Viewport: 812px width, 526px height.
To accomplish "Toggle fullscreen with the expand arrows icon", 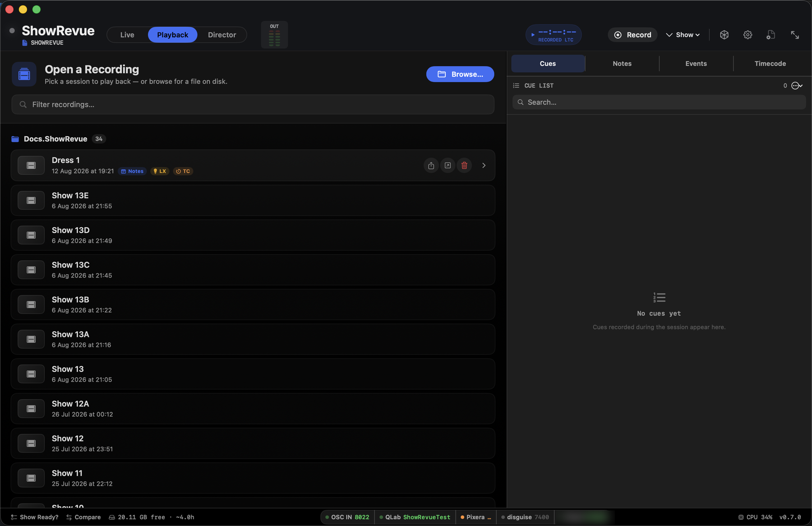I will tap(795, 35).
